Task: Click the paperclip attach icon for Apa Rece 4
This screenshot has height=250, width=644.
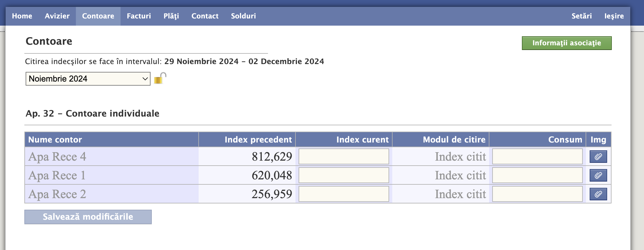Action: 598,157
